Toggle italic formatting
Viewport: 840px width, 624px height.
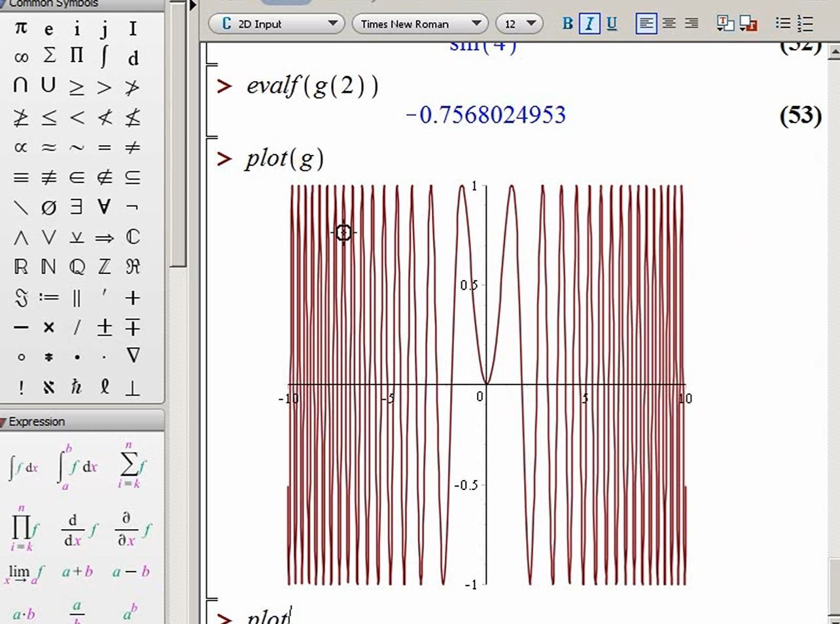(x=589, y=24)
